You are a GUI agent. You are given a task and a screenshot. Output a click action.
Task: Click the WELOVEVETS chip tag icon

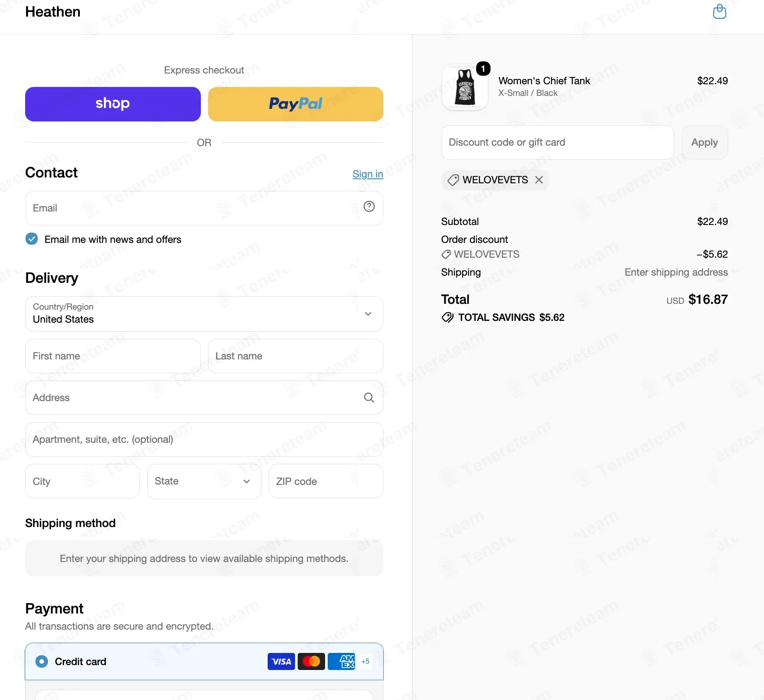tap(453, 180)
